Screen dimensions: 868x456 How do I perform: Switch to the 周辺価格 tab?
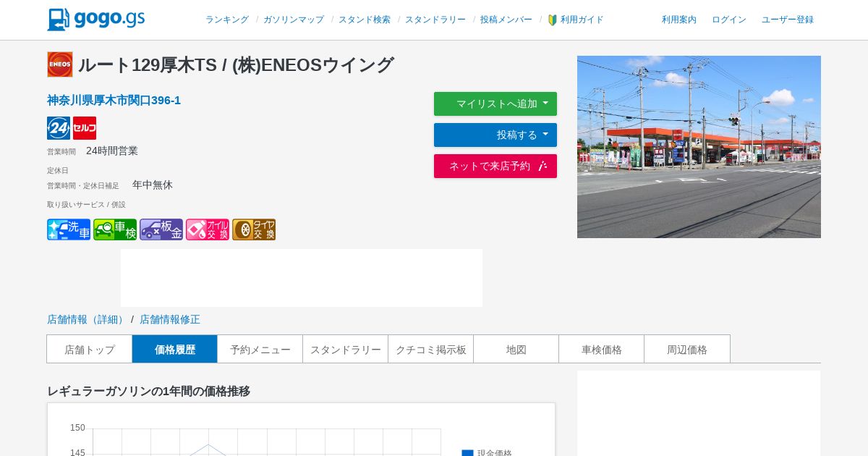pyautogui.click(x=687, y=349)
